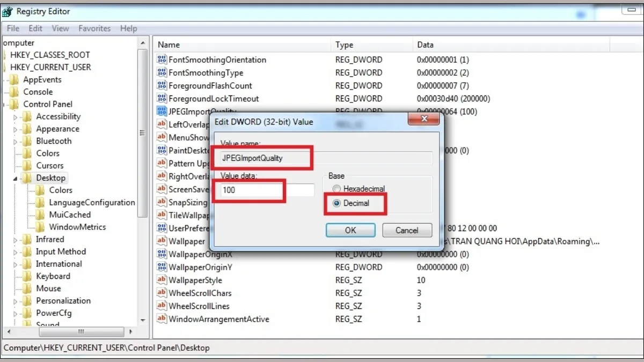Click the Registry Editor icon in the title bar
Screen dimensions: 644x362
point(6,11)
